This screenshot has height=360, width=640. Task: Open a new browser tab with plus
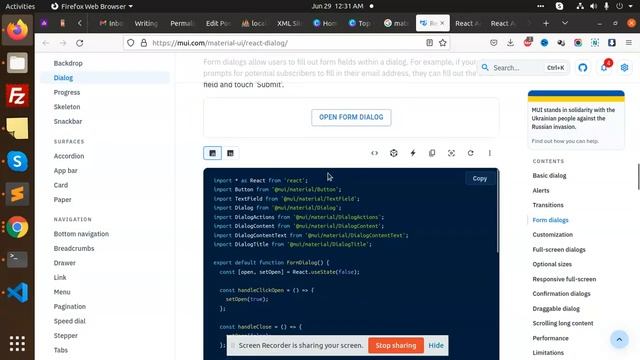click(546, 23)
